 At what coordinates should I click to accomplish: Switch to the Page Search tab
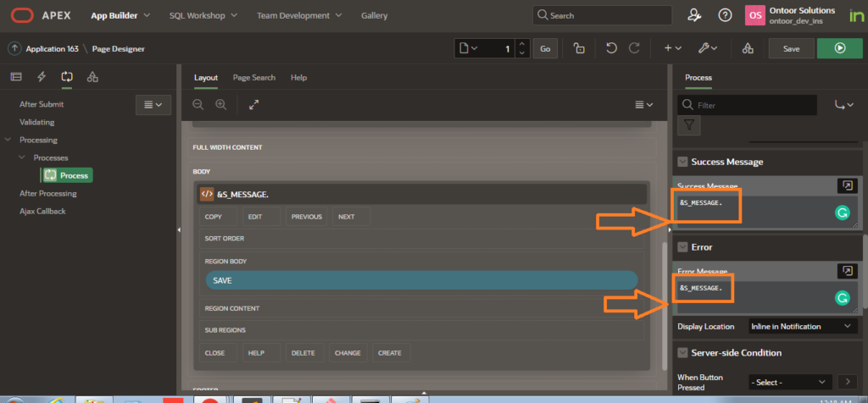[x=254, y=77]
